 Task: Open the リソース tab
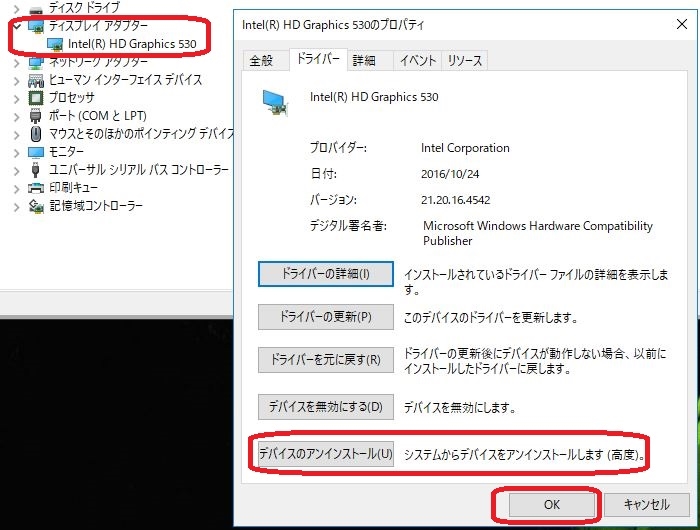(x=465, y=60)
